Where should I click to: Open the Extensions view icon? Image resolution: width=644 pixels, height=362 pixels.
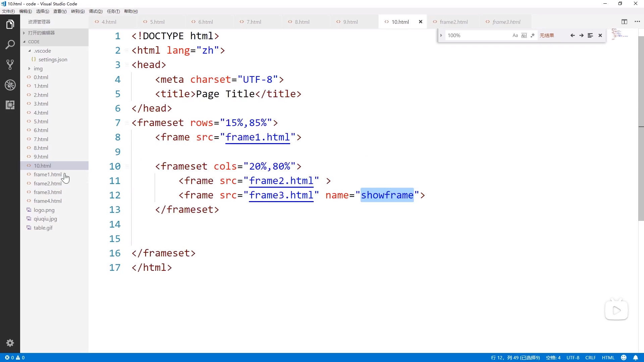[x=10, y=105]
